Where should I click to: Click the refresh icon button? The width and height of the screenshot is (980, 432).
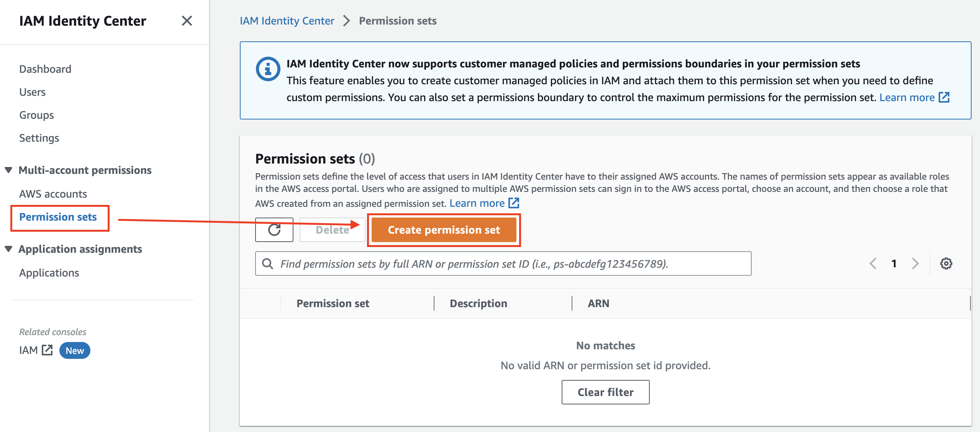[274, 230]
